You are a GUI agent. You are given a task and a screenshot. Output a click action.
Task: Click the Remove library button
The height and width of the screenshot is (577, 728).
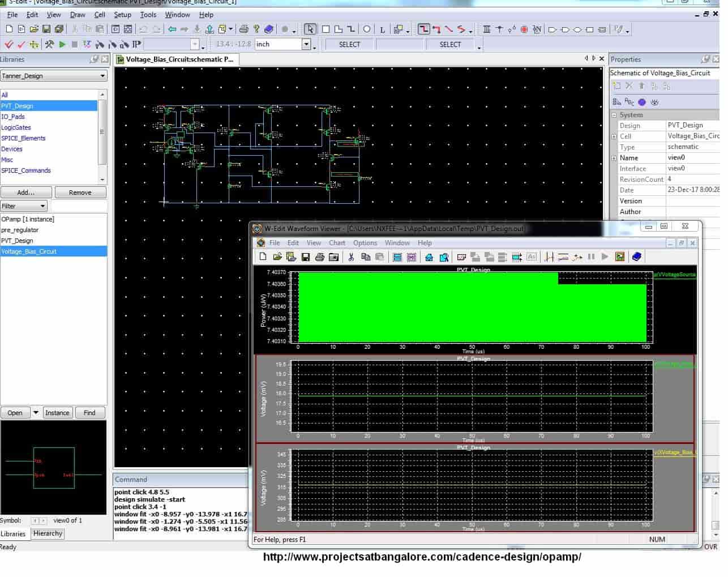tap(80, 193)
